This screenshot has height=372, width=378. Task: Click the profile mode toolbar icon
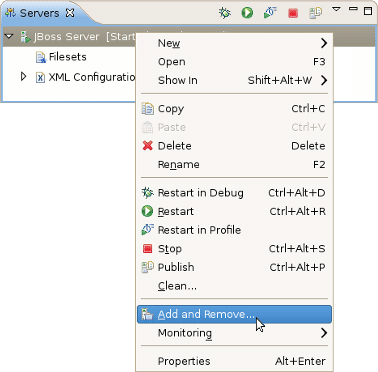point(270,13)
